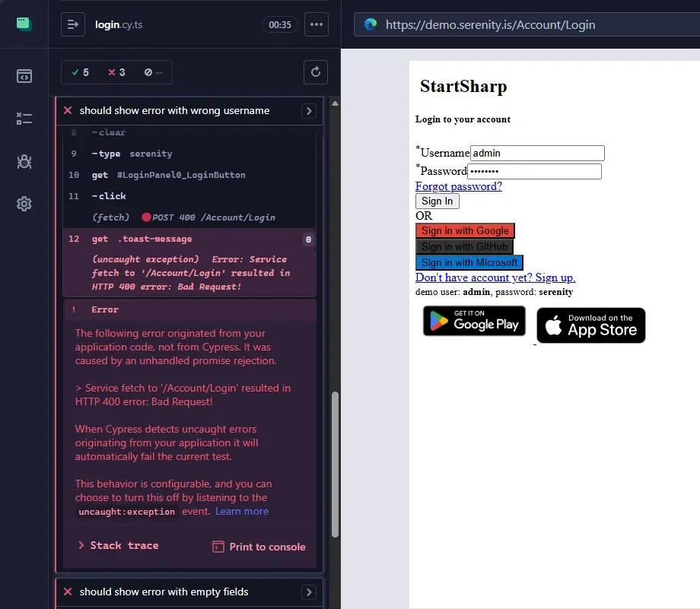Rerun all tests with reload icon
700x609 pixels.
tap(316, 72)
